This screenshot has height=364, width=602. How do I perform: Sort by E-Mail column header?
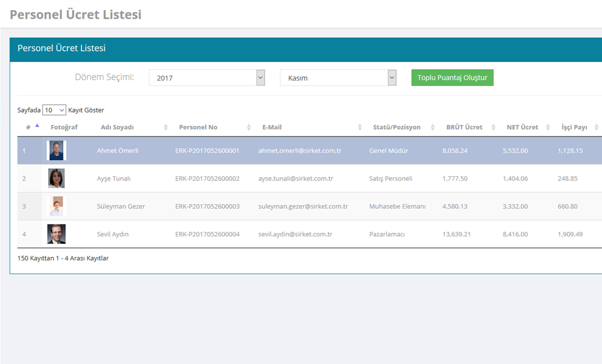272,127
